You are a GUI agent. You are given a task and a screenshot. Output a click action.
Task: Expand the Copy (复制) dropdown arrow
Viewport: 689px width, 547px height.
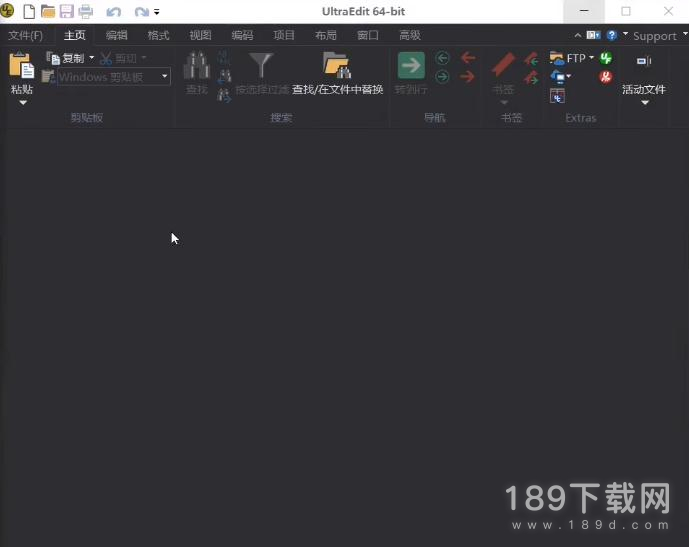[x=92, y=58]
